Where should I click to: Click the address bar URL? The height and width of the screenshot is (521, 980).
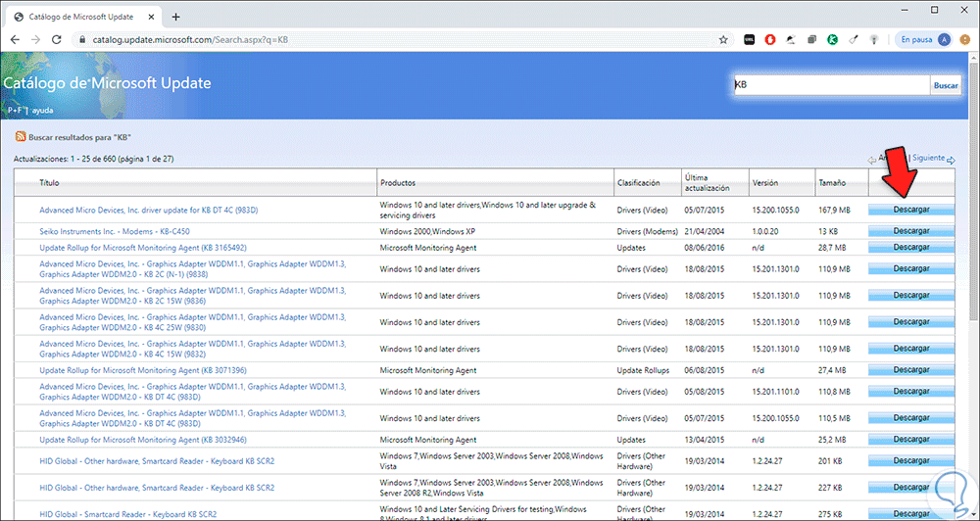click(191, 39)
